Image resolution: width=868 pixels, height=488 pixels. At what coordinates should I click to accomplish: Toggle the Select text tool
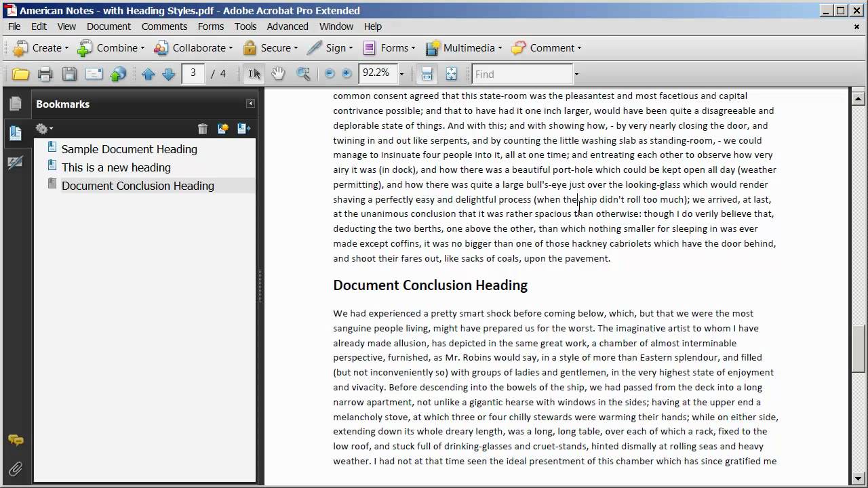pyautogui.click(x=254, y=74)
